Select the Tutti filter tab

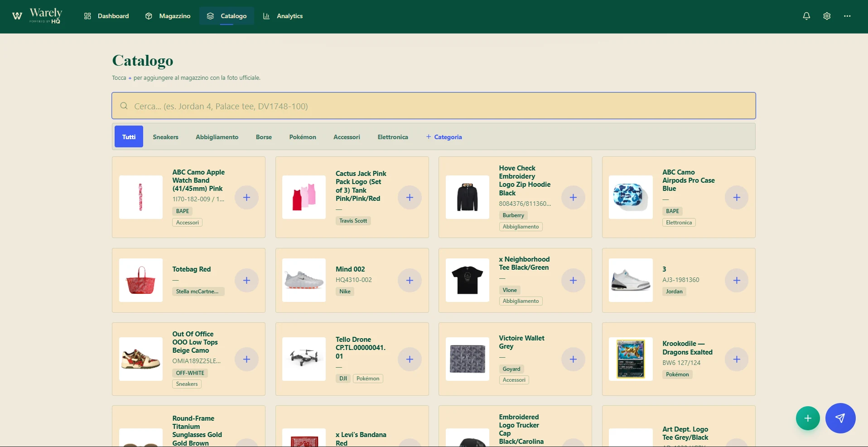129,136
